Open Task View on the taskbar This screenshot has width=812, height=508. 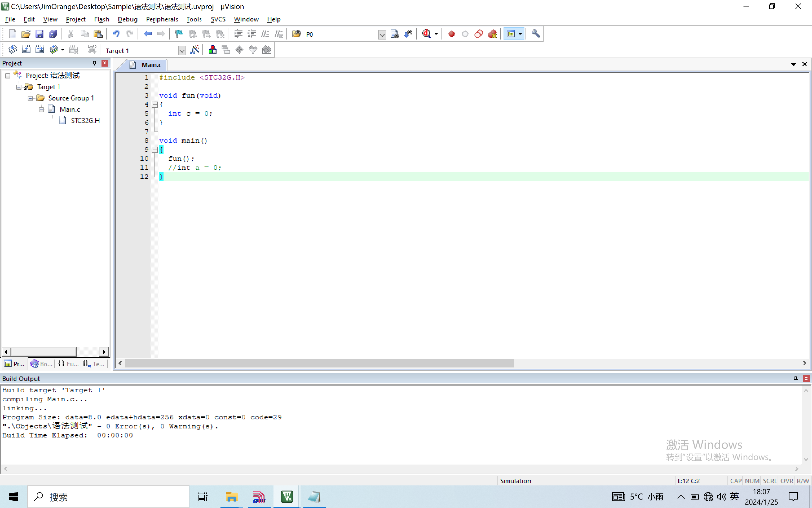pyautogui.click(x=203, y=497)
